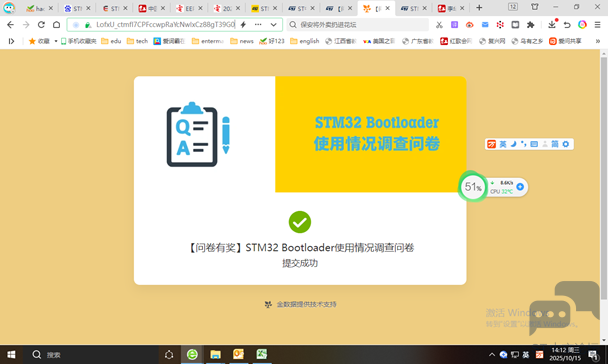This screenshot has height=364, width=608.
Task: Open a new tab with plus button
Action: (x=479, y=7)
